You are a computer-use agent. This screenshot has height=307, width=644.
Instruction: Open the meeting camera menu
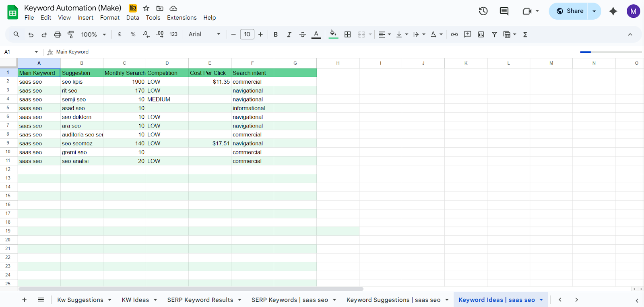click(x=530, y=11)
